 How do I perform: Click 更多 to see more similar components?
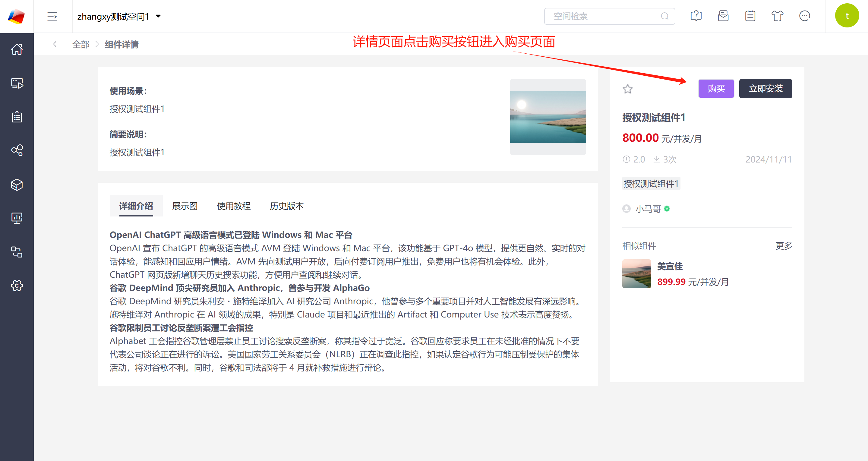784,246
